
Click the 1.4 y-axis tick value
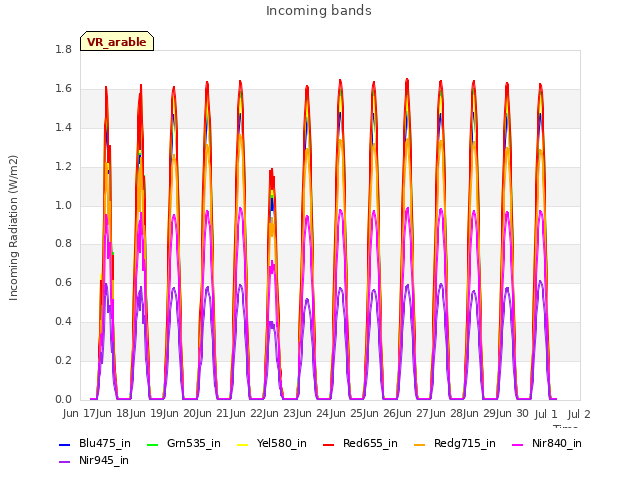[x=63, y=128]
